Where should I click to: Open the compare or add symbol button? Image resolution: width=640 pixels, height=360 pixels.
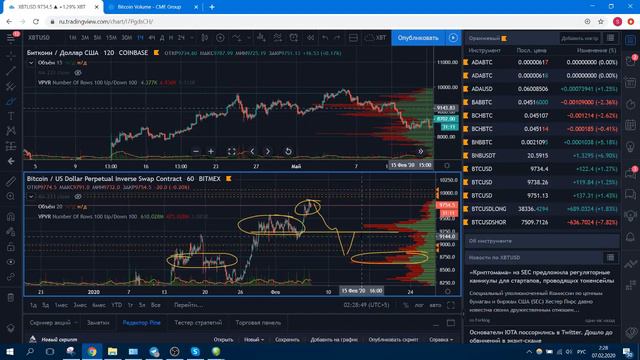pyautogui.click(x=220, y=38)
